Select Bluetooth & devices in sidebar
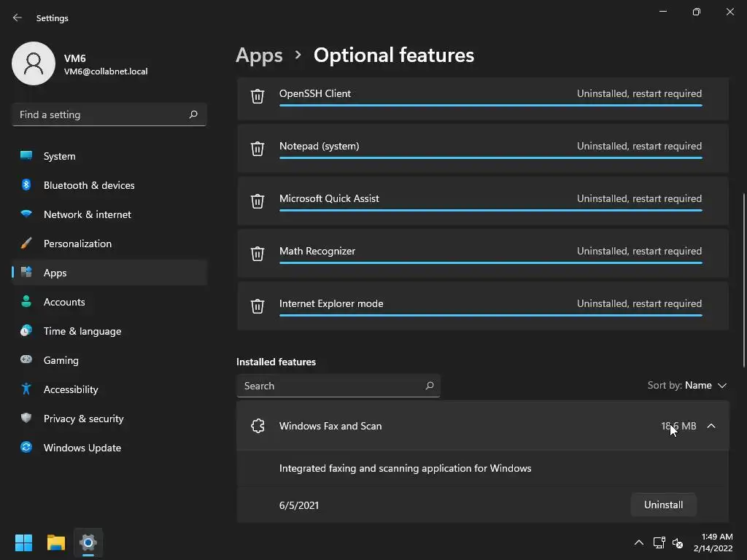The image size is (747, 560). click(88, 185)
